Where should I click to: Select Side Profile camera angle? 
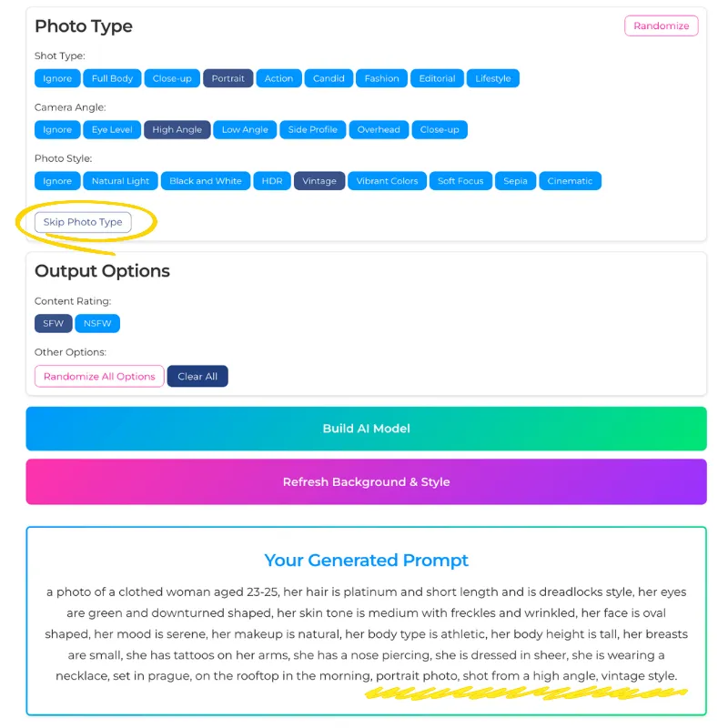tap(312, 129)
